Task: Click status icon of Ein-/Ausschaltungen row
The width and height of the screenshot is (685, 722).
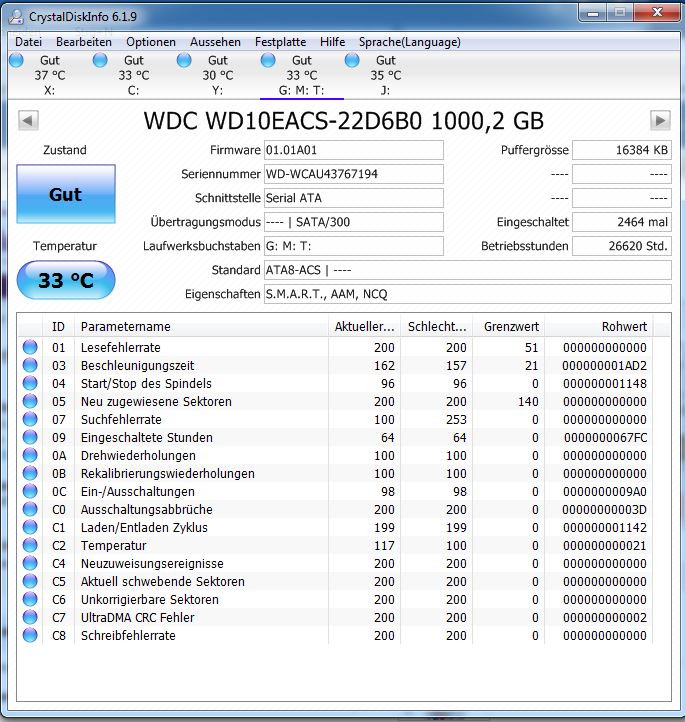Action: click(30, 491)
